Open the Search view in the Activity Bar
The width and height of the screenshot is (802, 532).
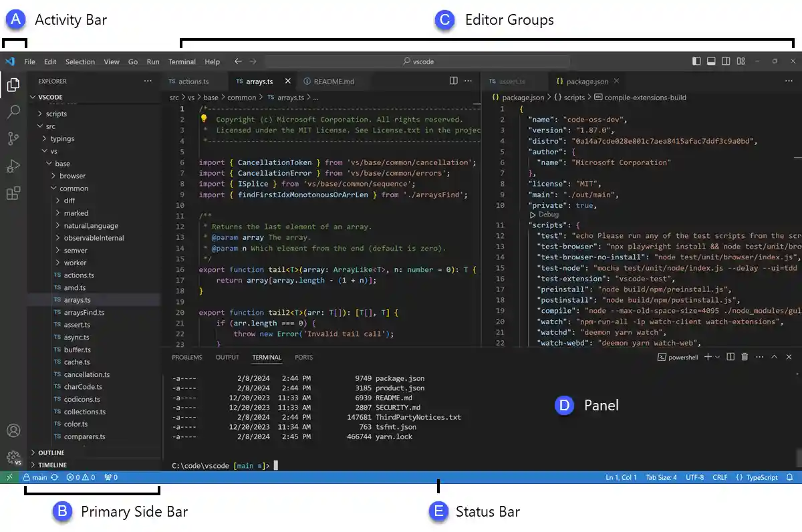14,112
